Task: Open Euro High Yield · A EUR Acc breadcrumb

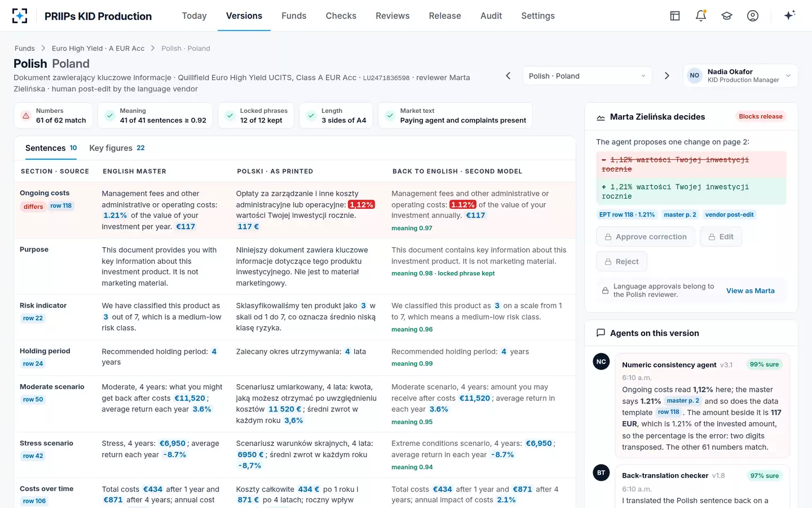Action: coord(98,49)
